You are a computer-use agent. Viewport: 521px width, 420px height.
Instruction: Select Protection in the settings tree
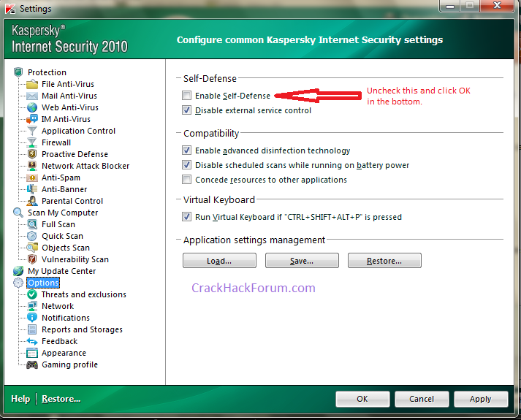click(47, 72)
